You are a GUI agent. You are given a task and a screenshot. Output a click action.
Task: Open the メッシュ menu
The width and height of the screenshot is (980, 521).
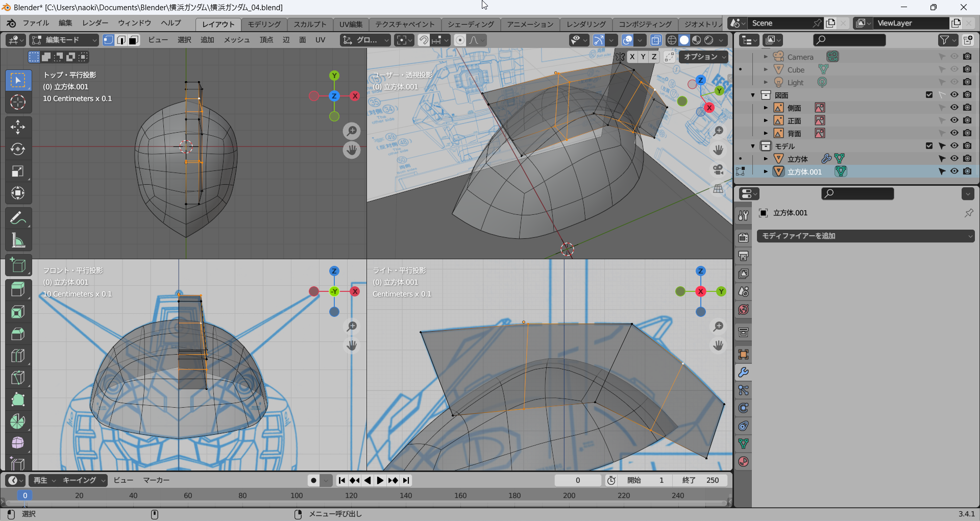tap(236, 40)
